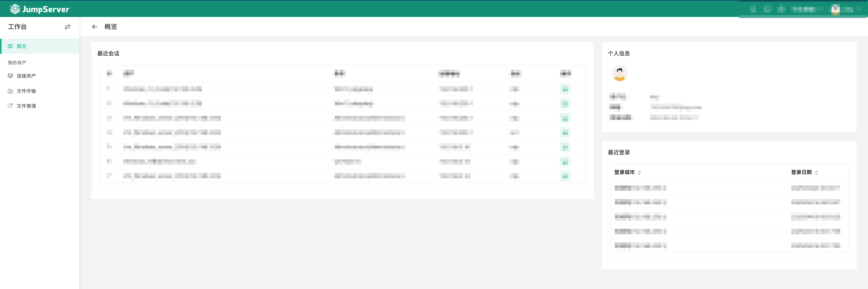The width and height of the screenshot is (868, 289).
Task: Open the last recent session name link
Action: click(x=171, y=176)
